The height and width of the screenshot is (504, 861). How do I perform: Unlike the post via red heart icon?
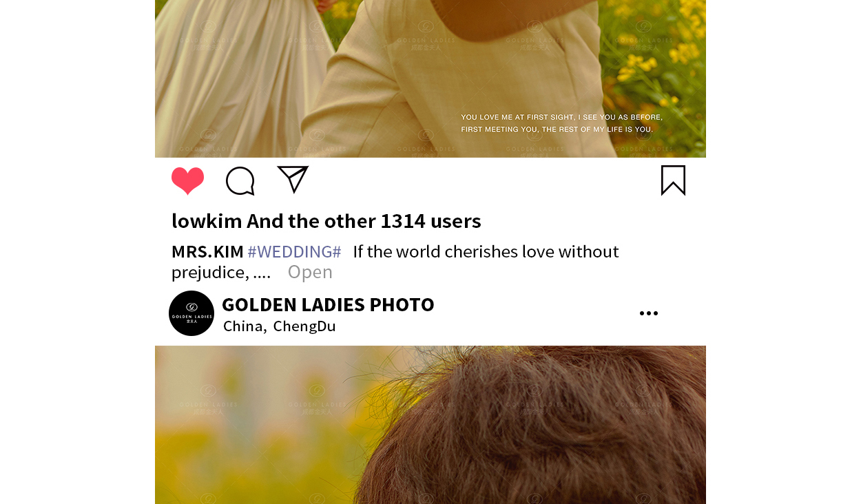point(187,181)
